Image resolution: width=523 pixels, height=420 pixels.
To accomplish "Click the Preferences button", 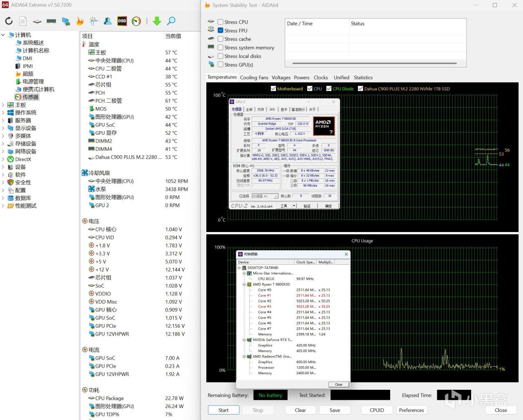I will pyautogui.click(x=411, y=410).
